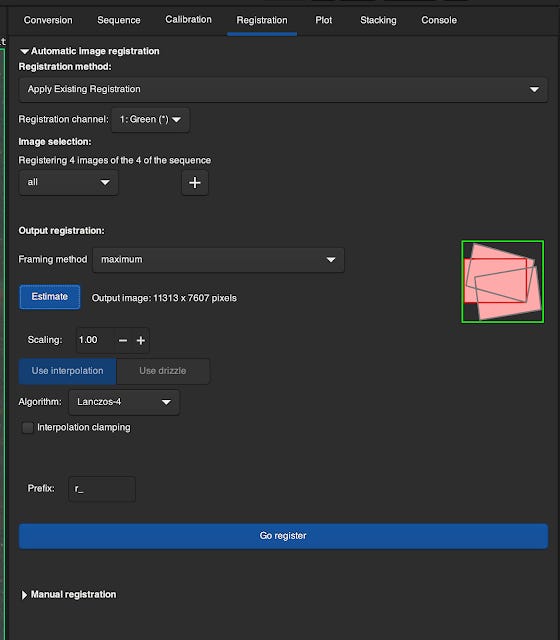Click the Prefix input field

(102, 489)
